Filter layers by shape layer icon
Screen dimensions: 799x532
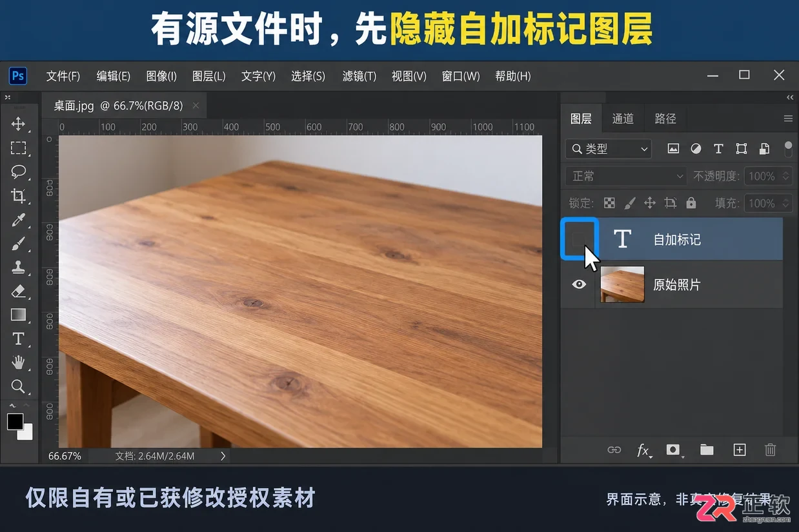[742, 149]
